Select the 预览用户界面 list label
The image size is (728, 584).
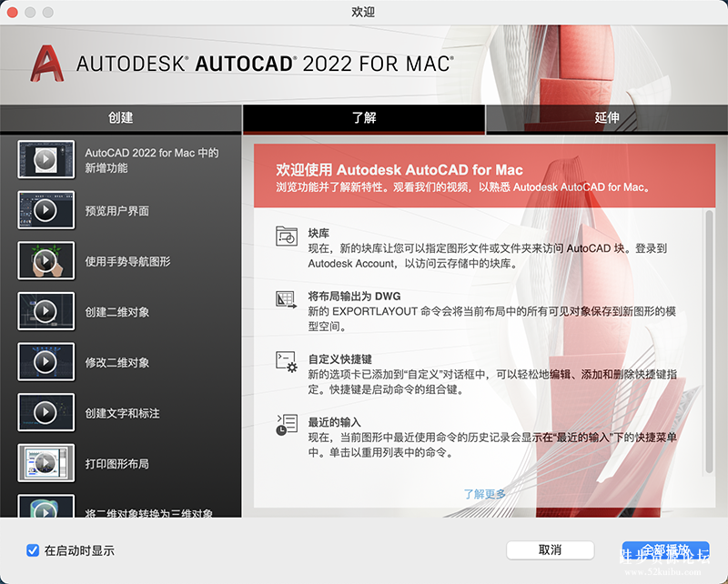coord(117,211)
